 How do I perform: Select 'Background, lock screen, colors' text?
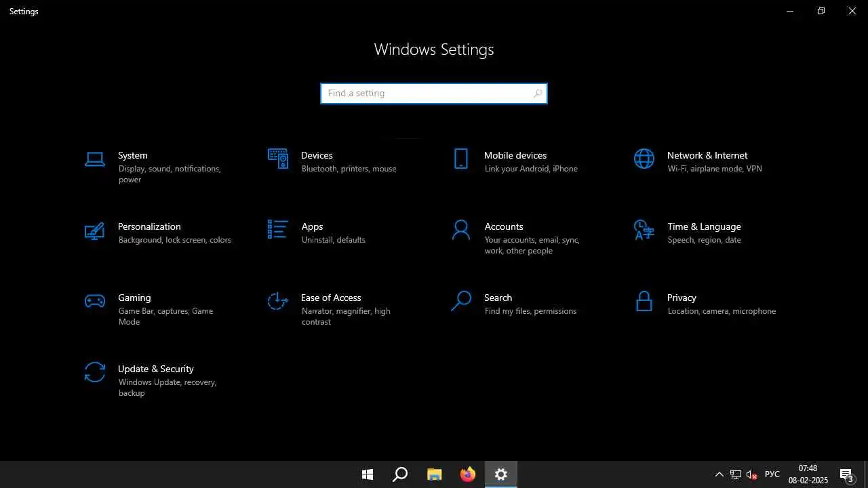tap(175, 240)
